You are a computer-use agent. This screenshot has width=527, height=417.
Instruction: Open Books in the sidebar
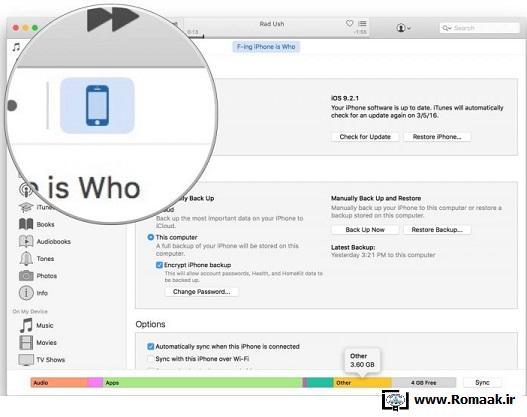(37, 224)
